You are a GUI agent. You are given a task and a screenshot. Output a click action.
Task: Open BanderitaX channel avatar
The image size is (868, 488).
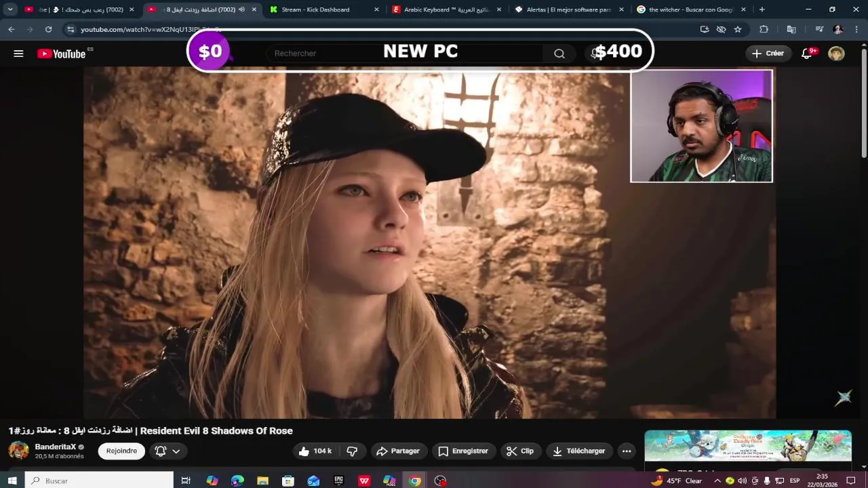[x=18, y=451]
